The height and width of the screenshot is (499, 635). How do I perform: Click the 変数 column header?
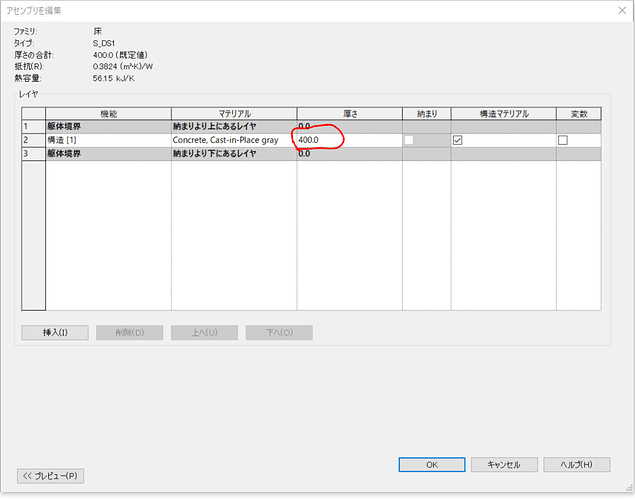click(x=579, y=114)
